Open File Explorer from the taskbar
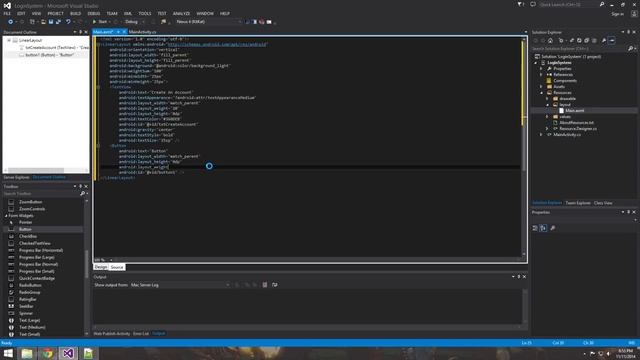640x360 pixels. (x=27, y=353)
